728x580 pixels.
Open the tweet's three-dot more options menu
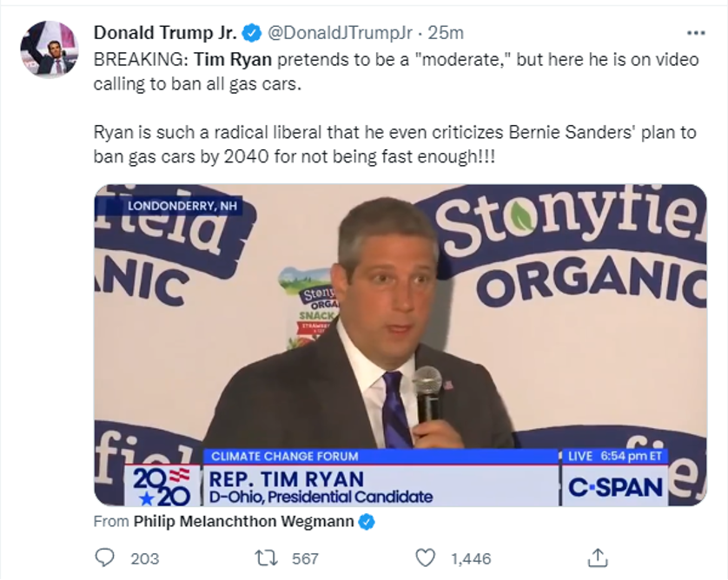click(696, 33)
